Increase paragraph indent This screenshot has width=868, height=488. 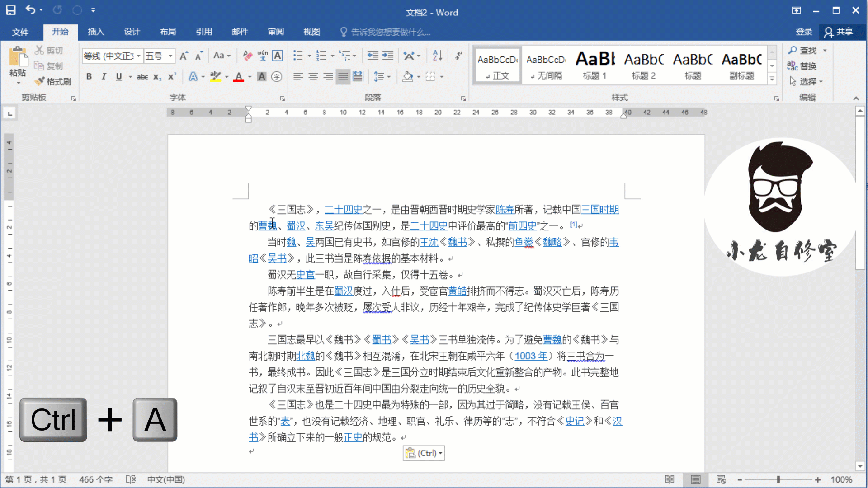pyautogui.click(x=388, y=56)
